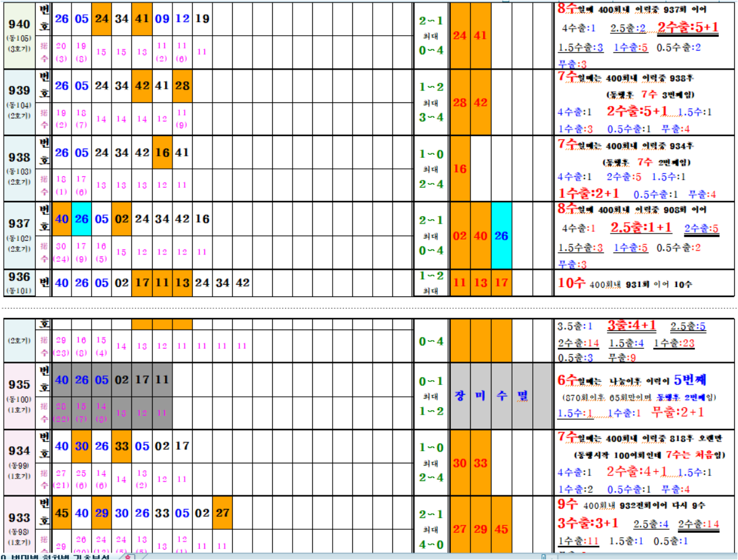Select the gray '장' cell in row 935
Viewport: 738px width, 560px height.
coord(460,396)
